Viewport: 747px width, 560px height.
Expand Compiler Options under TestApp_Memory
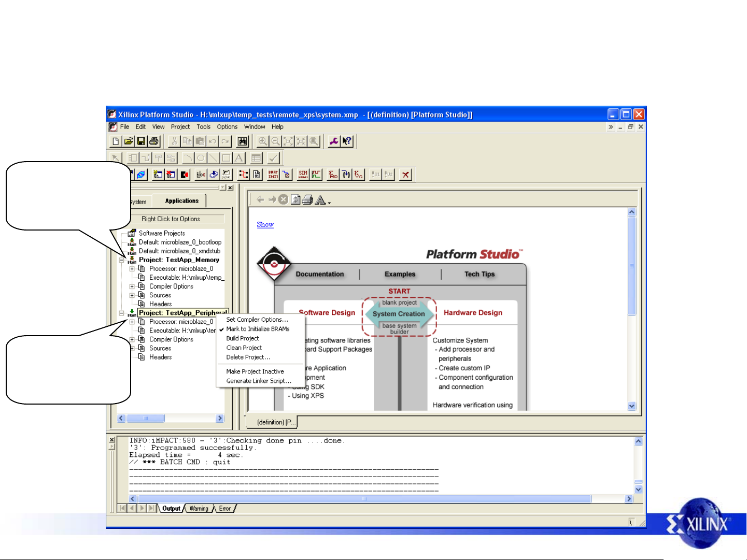(132, 286)
